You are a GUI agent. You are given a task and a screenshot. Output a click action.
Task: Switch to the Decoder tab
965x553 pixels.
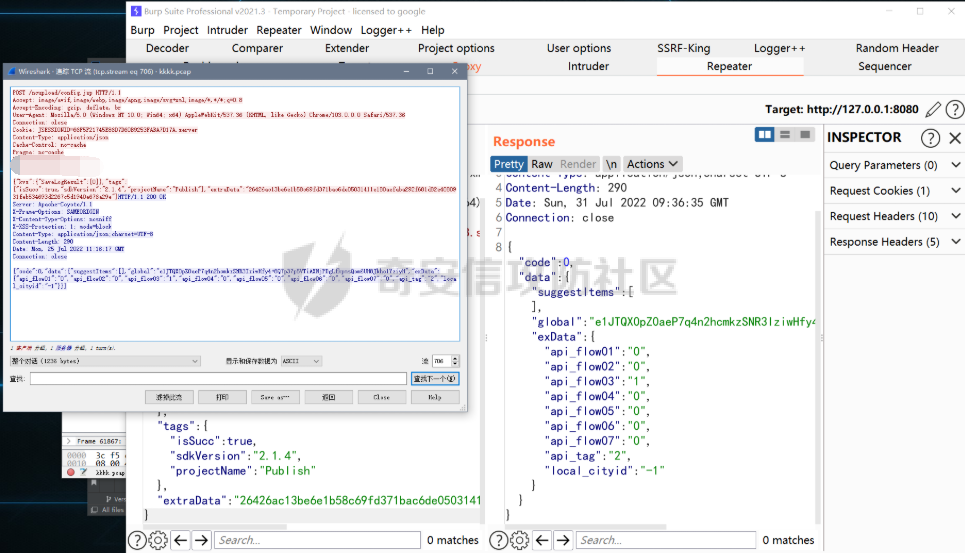click(x=167, y=48)
